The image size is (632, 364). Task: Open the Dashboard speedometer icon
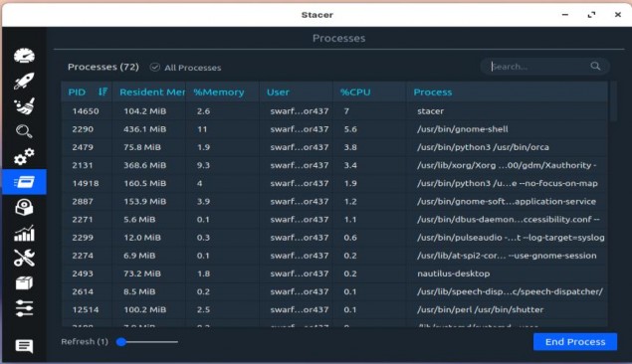(x=24, y=56)
